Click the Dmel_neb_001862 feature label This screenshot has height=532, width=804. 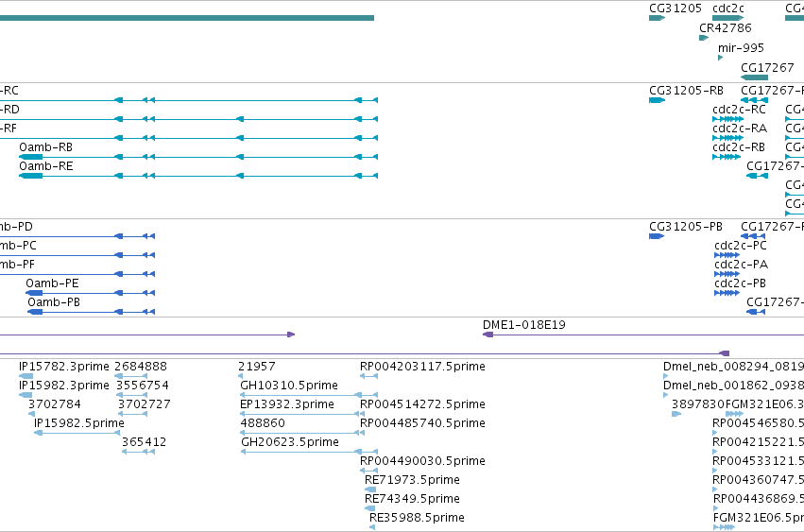pyautogui.click(x=733, y=386)
